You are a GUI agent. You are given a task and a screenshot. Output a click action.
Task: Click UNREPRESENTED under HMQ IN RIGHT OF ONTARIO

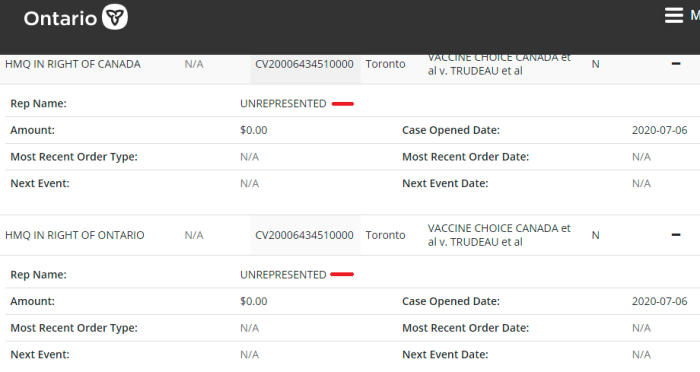[x=283, y=275]
